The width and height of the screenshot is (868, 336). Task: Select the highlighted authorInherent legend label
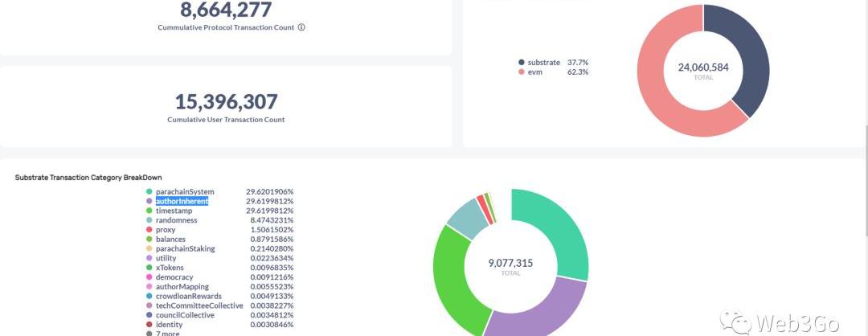click(182, 201)
